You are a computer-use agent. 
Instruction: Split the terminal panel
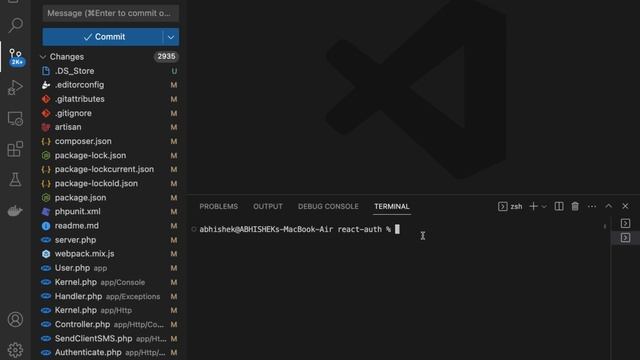pyautogui.click(x=559, y=207)
